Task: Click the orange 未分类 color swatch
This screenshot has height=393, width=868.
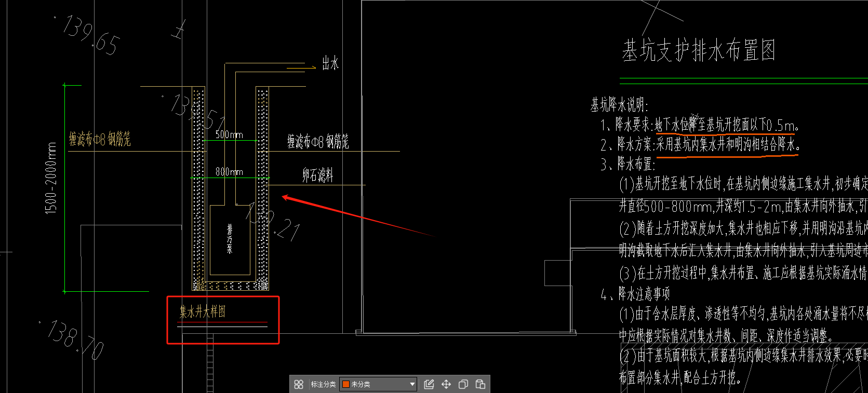Action: pos(345,384)
